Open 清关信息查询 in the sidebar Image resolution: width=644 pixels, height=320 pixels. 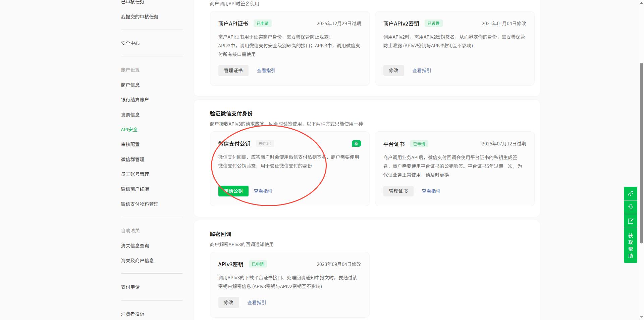click(x=135, y=246)
